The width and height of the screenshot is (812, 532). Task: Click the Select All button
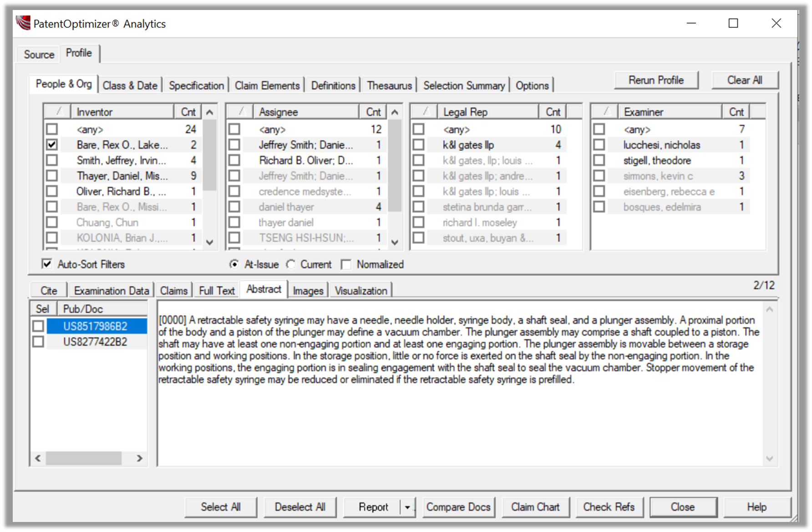coord(221,507)
